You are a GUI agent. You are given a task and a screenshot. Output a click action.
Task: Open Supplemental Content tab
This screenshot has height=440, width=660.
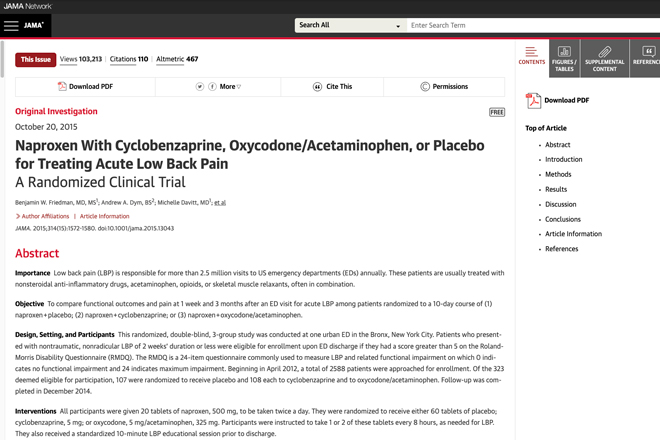[x=604, y=59]
